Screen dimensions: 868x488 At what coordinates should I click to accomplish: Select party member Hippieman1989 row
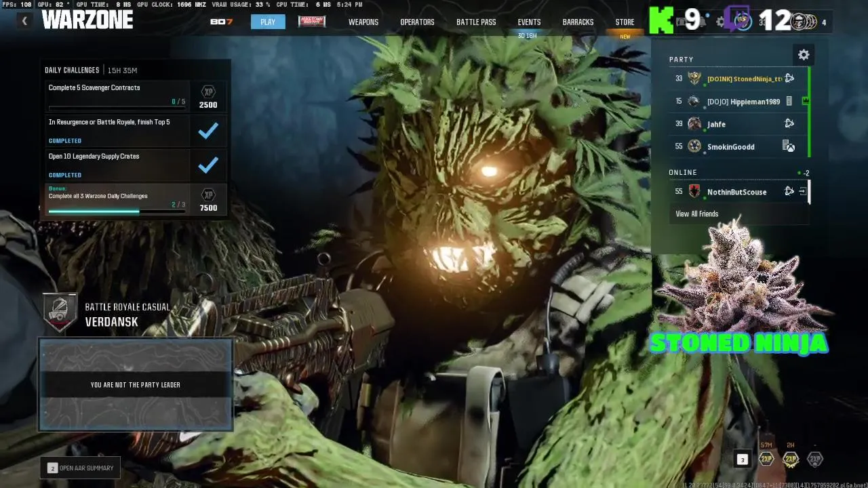(738, 101)
